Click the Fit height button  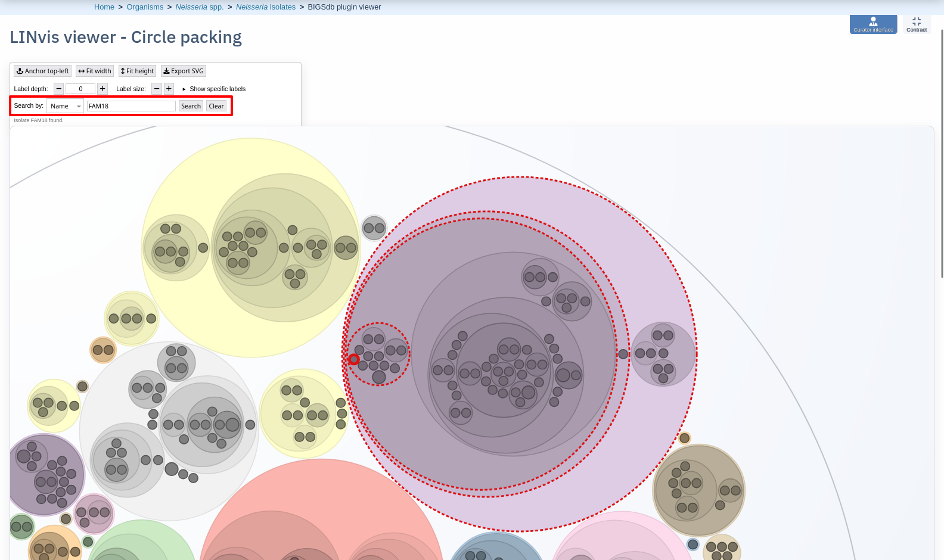coord(137,71)
